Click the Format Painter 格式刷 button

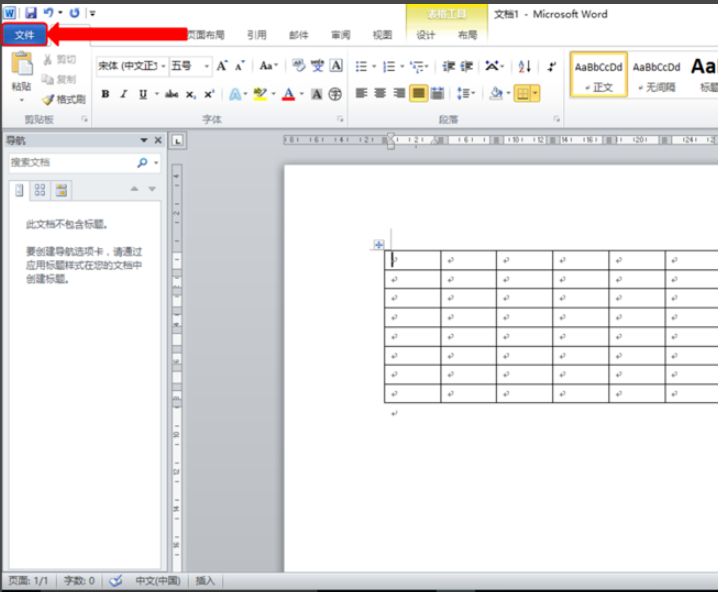tap(63, 99)
